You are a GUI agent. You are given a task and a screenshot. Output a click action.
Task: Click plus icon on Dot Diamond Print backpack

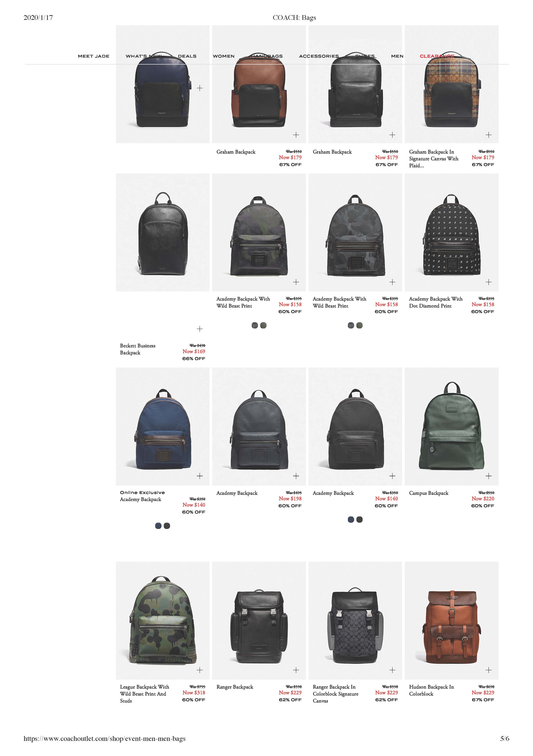coord(488,282)
